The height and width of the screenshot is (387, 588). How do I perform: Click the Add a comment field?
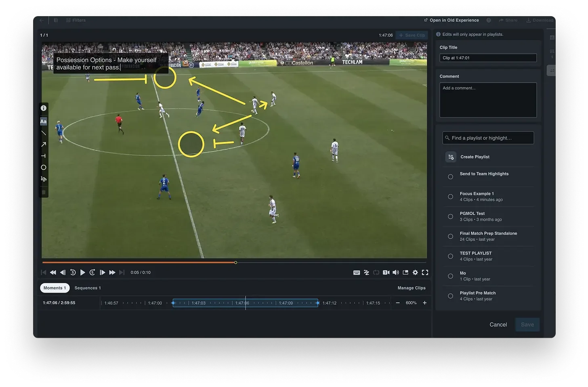488,100
